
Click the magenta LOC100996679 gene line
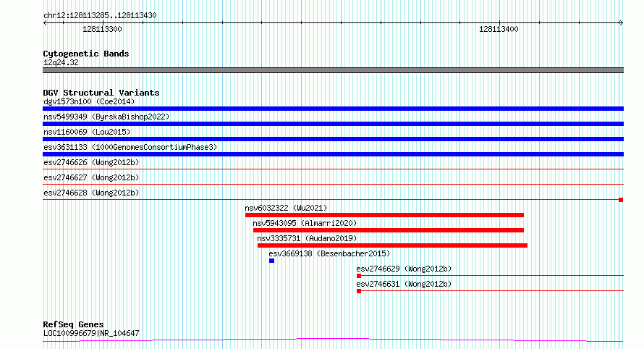333,340
